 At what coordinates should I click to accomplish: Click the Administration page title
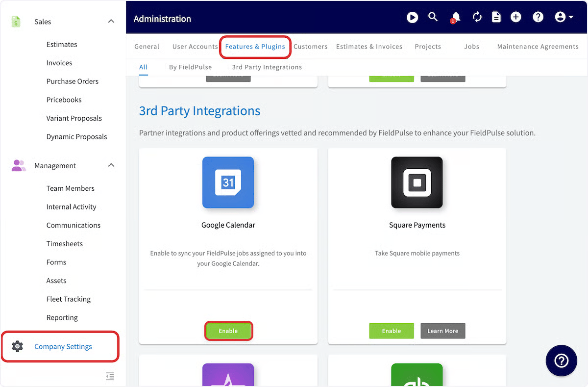[162, 19]
